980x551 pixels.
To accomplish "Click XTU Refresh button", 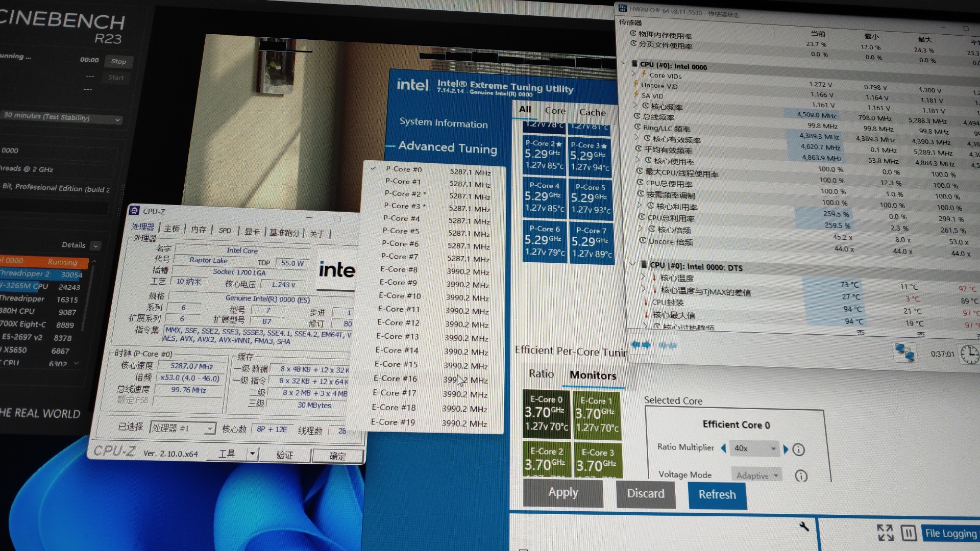I will pyautogui.click(x=717, y=495).
